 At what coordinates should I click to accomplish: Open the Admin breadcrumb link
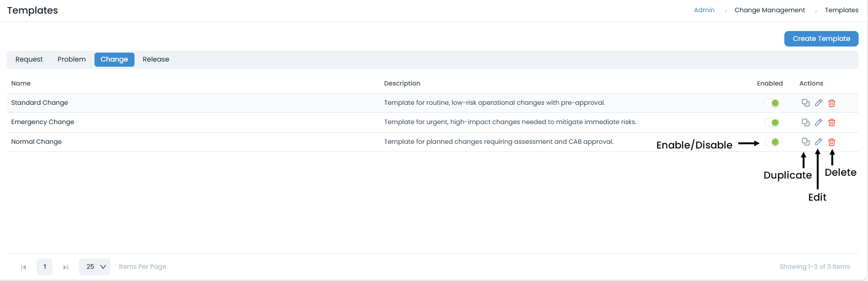tap(704, 10)
